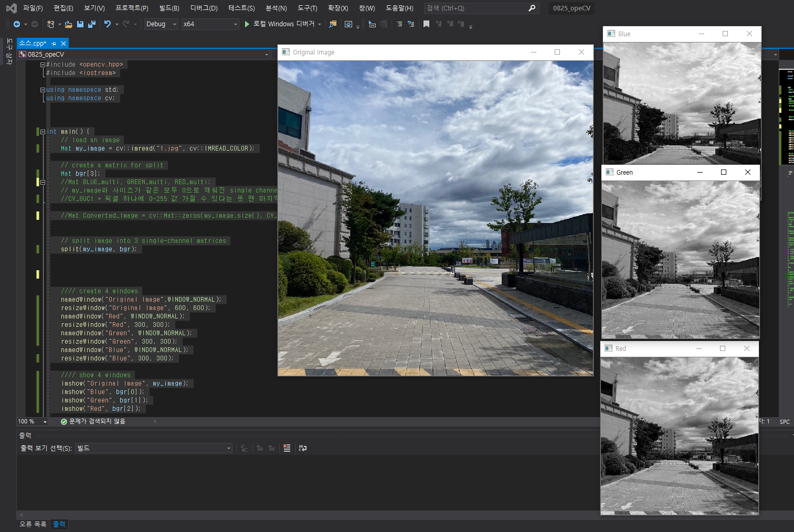
Task: Click the next message icon in output panel
Action: (x=271, y=448)
